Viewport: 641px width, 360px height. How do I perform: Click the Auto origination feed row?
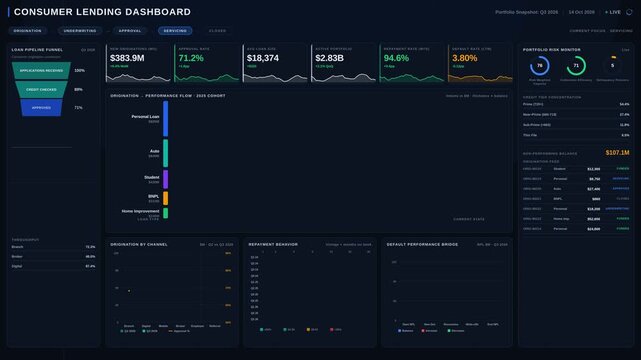[576, 189]
